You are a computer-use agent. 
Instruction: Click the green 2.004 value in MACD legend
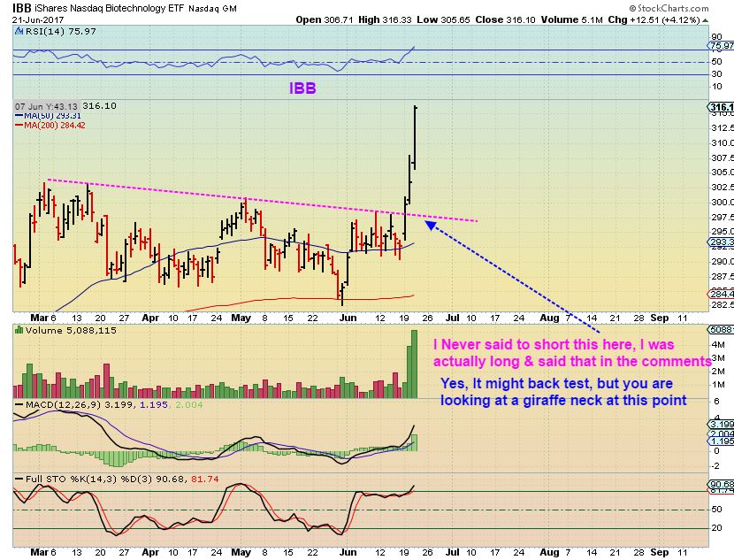pyautogui.click(x=189, y=404)
